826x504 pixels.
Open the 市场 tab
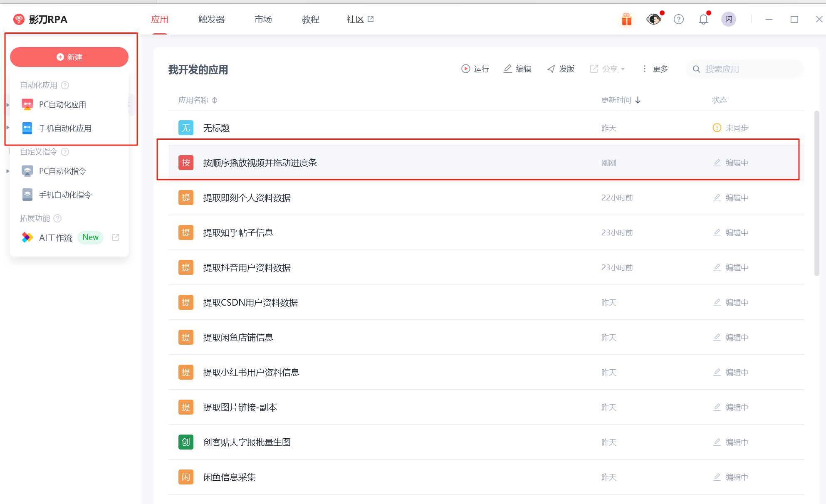pos(263,20)
